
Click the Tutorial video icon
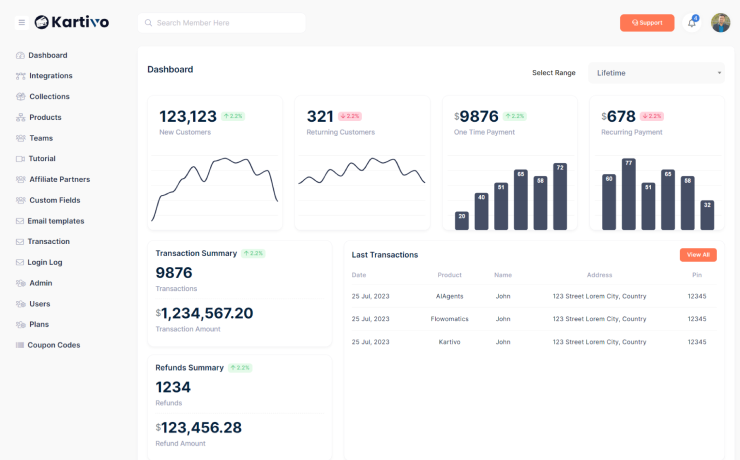[20, 159]
